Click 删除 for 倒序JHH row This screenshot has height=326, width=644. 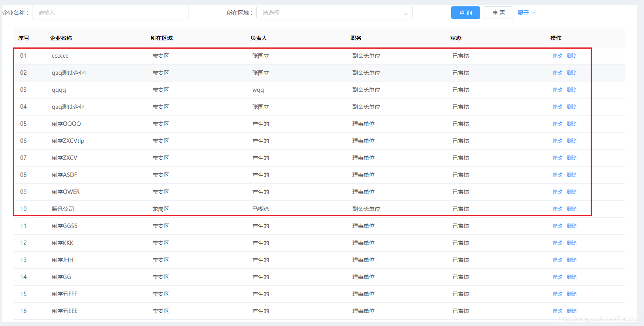pos(572,260)
